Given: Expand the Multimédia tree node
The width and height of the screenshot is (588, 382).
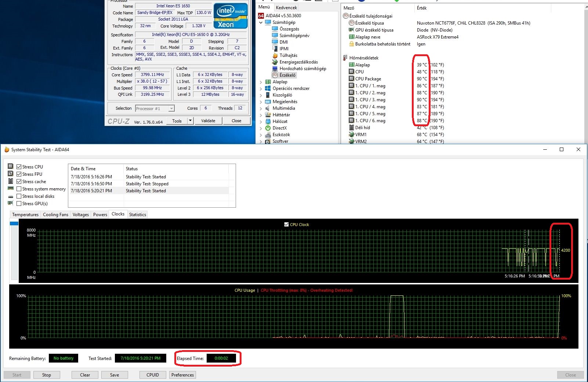Looking at the screenshot, I should [x=261, y=108].
